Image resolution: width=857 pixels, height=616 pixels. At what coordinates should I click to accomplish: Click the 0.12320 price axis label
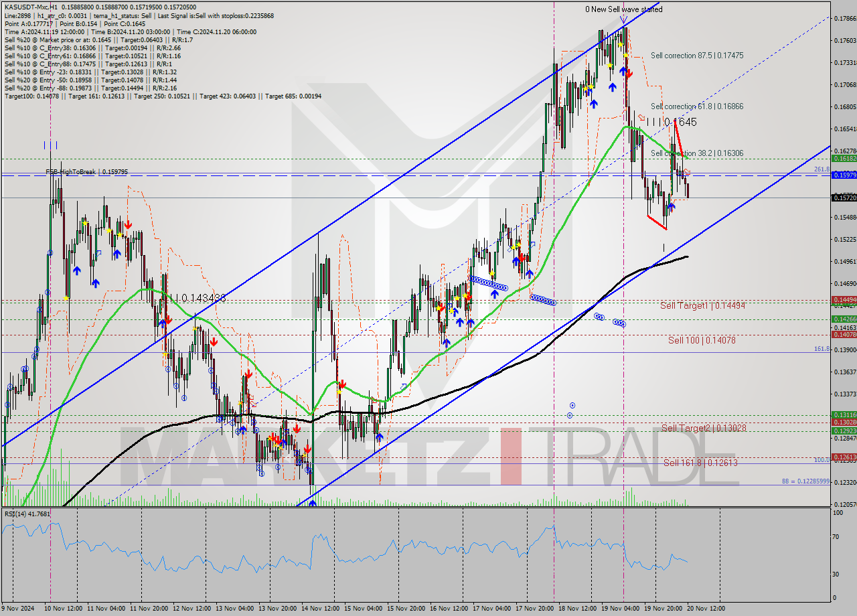click(x=844, y=482)
